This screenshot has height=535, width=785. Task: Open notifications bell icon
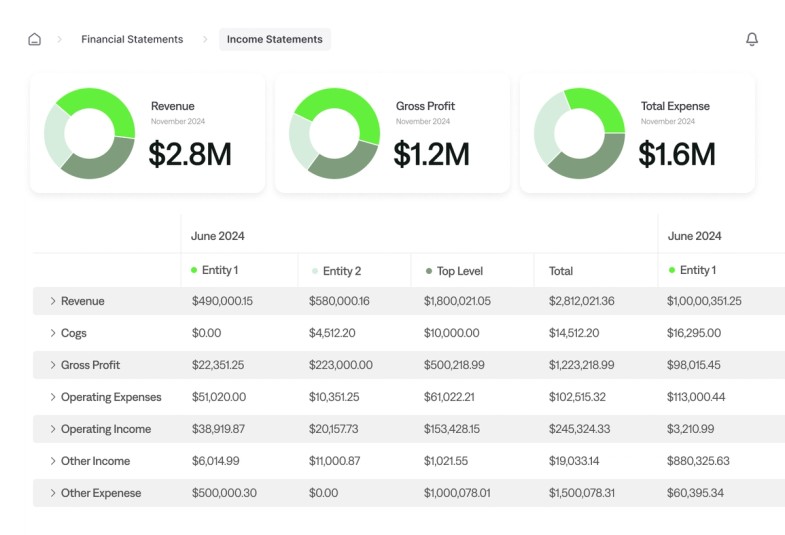coord(751,39)
